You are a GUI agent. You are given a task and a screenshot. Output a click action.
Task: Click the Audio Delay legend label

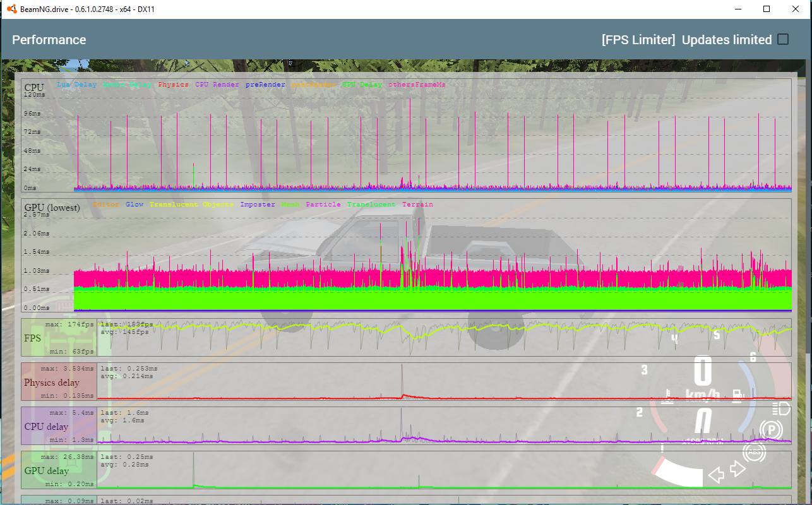(127, 85)
